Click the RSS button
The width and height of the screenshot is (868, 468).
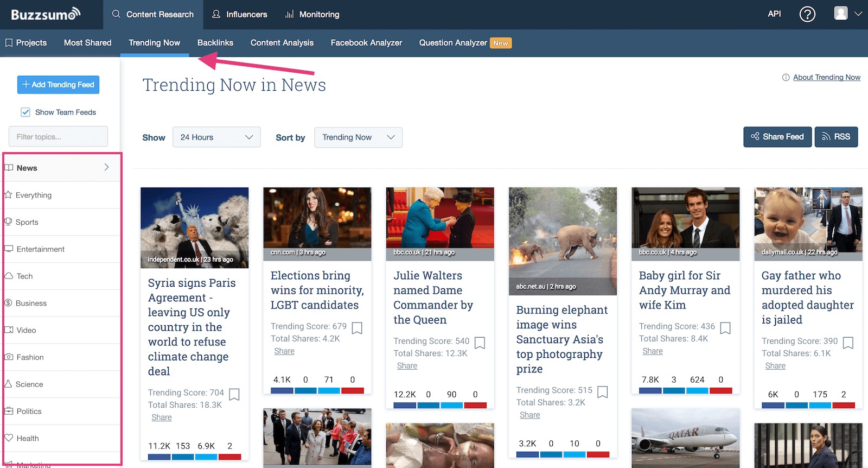836,137
